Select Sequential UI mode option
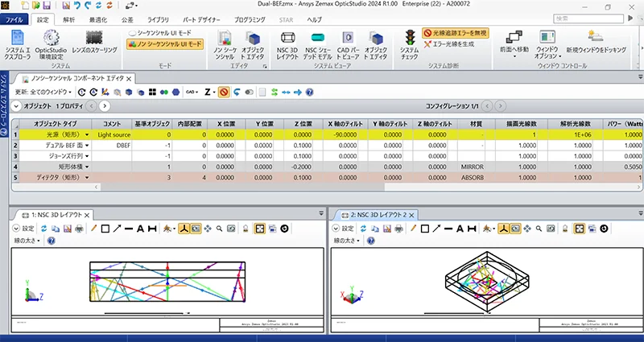This screenshot has height=342, width=644. pyautogui.click(x=159, y=33)
